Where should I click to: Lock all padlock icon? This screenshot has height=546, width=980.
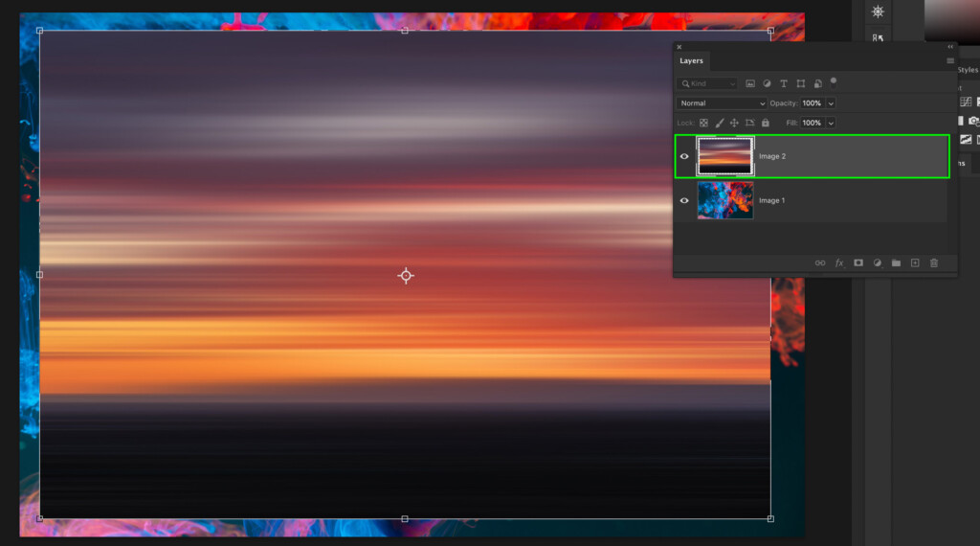point(765,124)
